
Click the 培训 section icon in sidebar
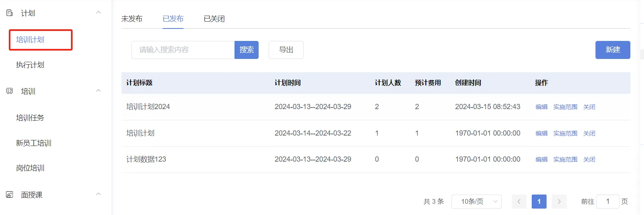[10, 91]
